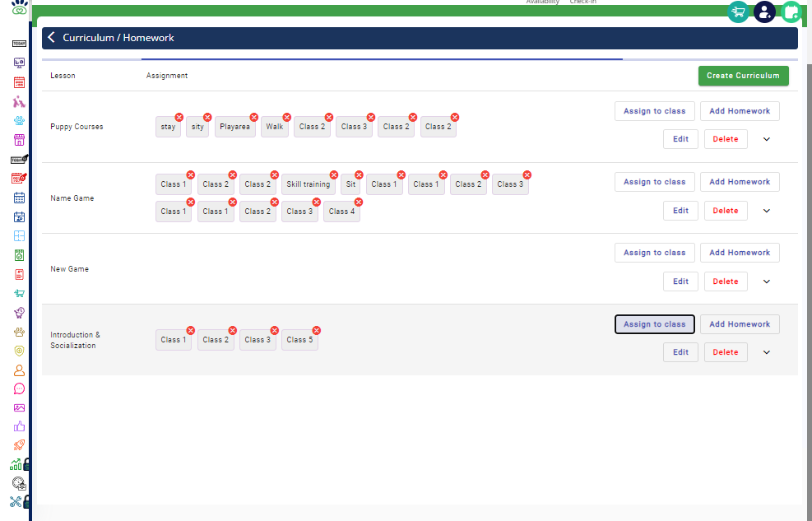The height and width of the screenshot is (521, 812).
Task: Expand the Introduction & Socialization row chevron
Action: [x=767, y=353]
